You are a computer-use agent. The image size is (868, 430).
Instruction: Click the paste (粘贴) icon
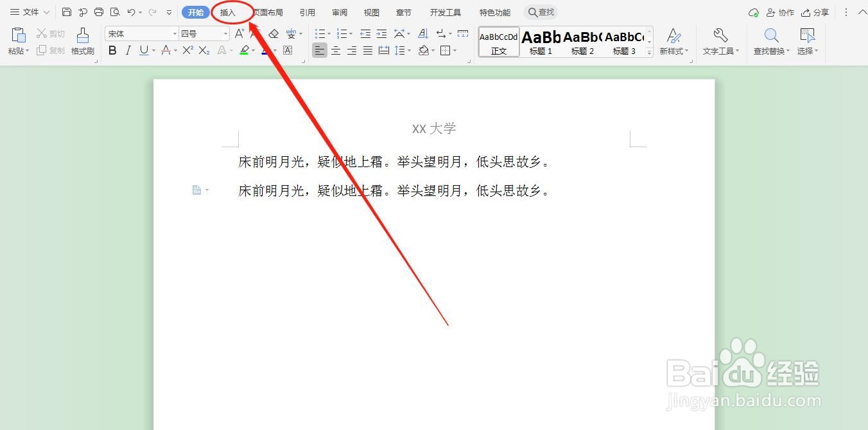tap(17, 37)
